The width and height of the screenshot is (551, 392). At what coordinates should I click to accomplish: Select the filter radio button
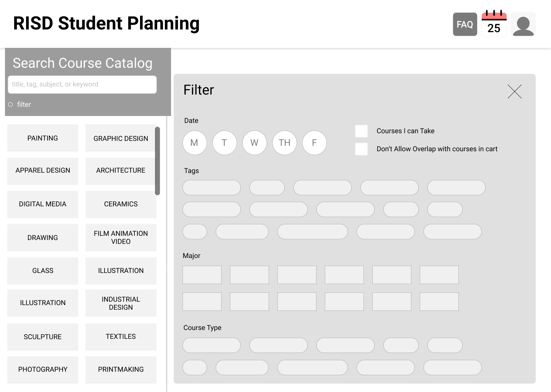[x=10, y=105]
